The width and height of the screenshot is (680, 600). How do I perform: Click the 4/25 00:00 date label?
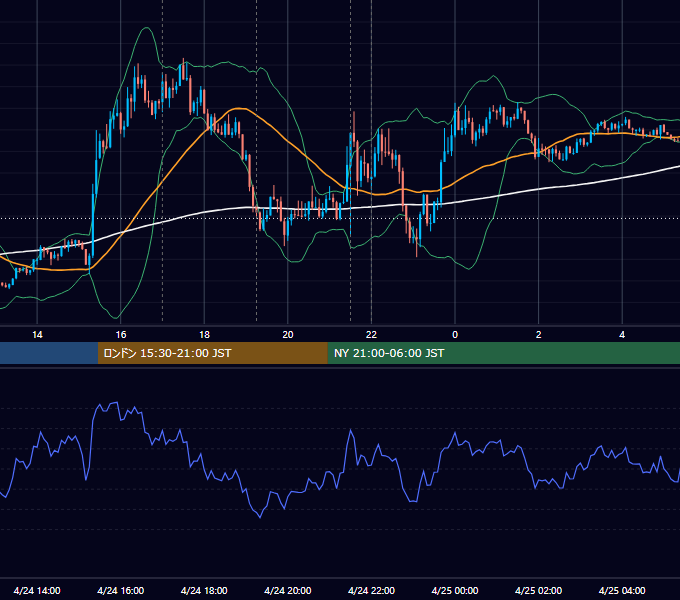pos(455,590)
